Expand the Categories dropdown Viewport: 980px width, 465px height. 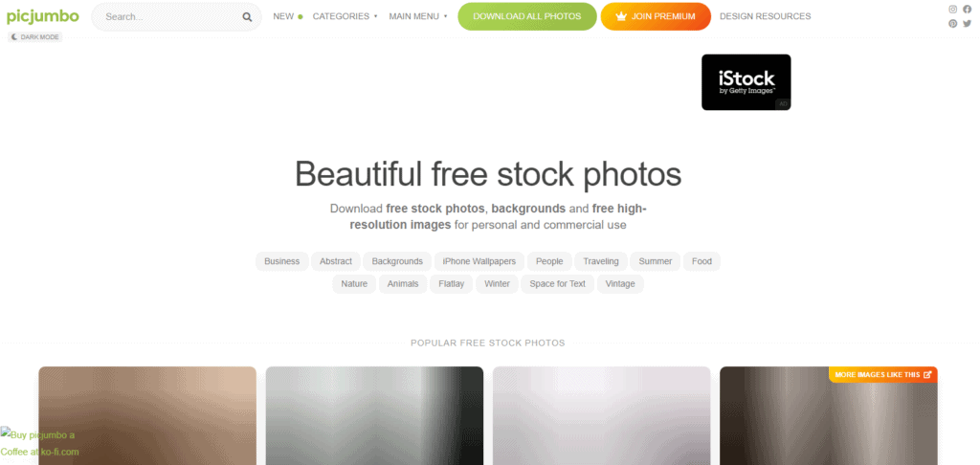tap(345, 16)
